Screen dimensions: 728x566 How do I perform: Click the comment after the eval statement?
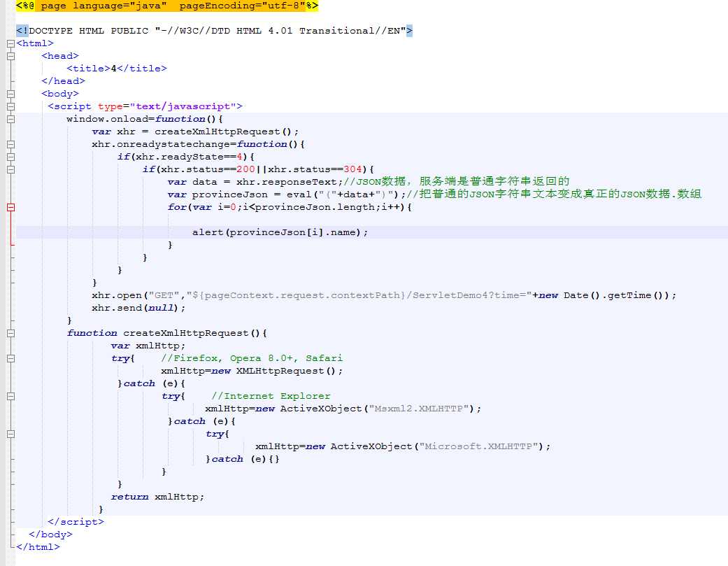pos(555,194)
